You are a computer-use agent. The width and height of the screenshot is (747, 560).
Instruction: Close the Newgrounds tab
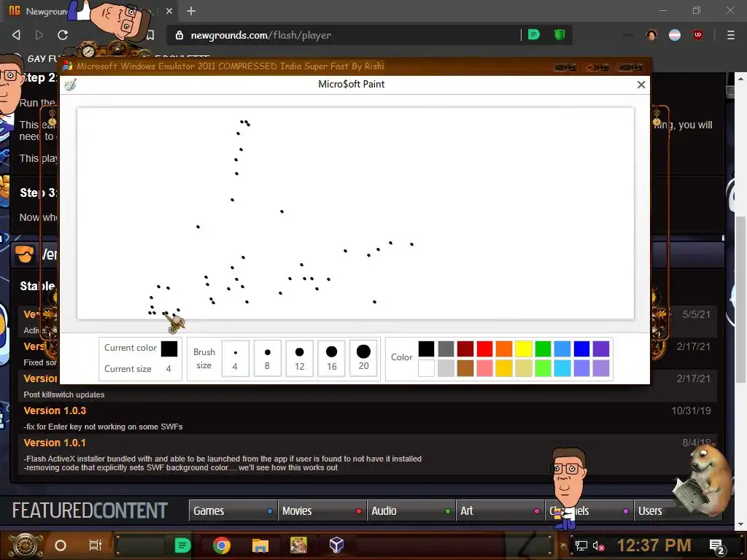pyautogui.click(x=169, y=10)
